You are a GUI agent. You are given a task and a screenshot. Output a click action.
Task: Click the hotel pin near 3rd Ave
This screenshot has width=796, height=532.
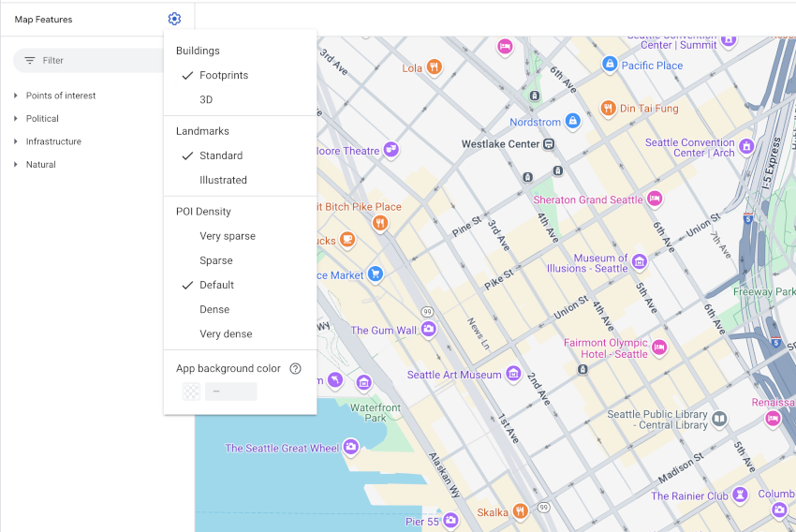click(x=505, y=47)
